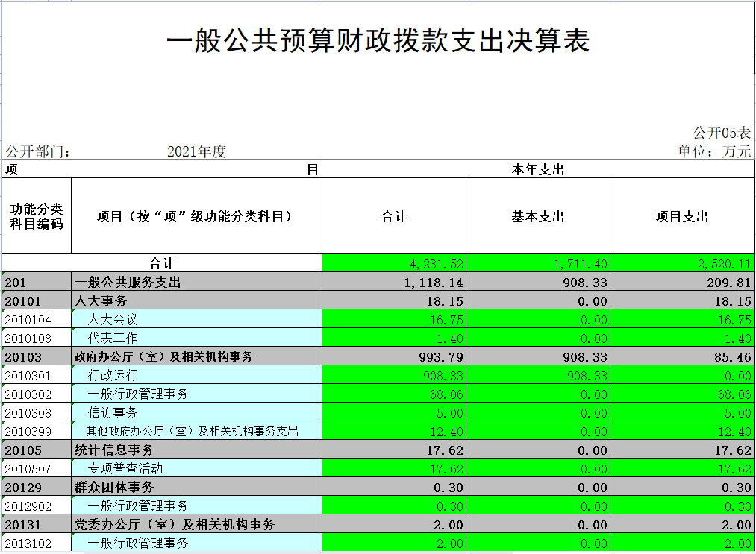Click the project expenditure total 2,520.11

(682, 263)
